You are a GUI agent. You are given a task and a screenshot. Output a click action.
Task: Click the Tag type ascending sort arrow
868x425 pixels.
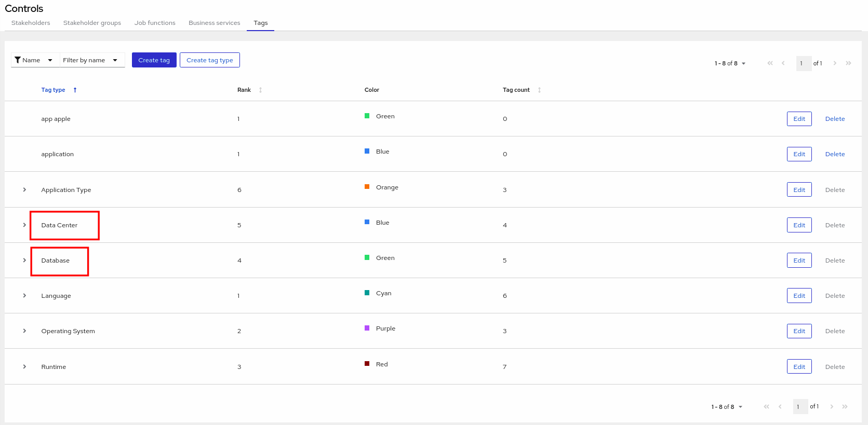coord(75,90)
